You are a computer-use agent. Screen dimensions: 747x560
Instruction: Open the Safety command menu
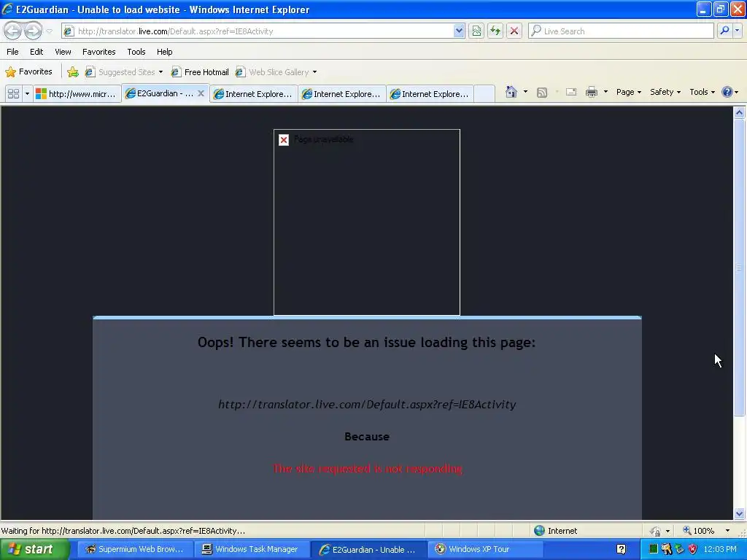(x=665, y=92)
